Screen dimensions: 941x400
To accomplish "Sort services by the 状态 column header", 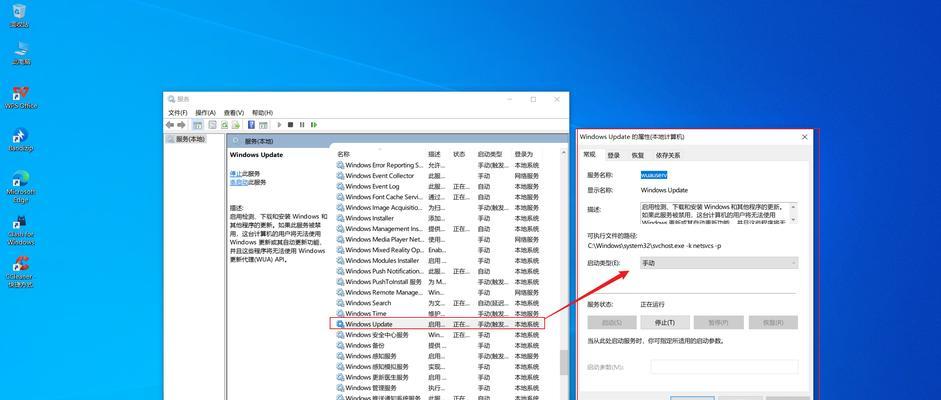I will tap(461, 154).
